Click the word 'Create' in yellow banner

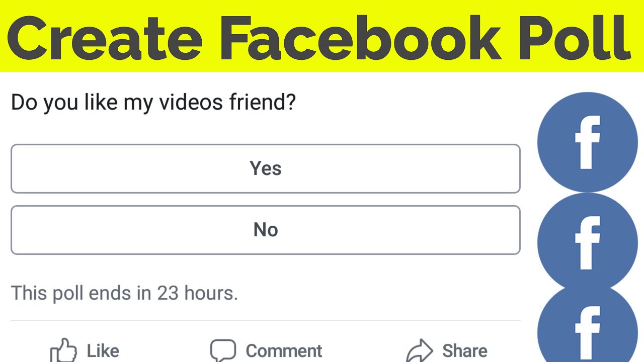point(105,36)
